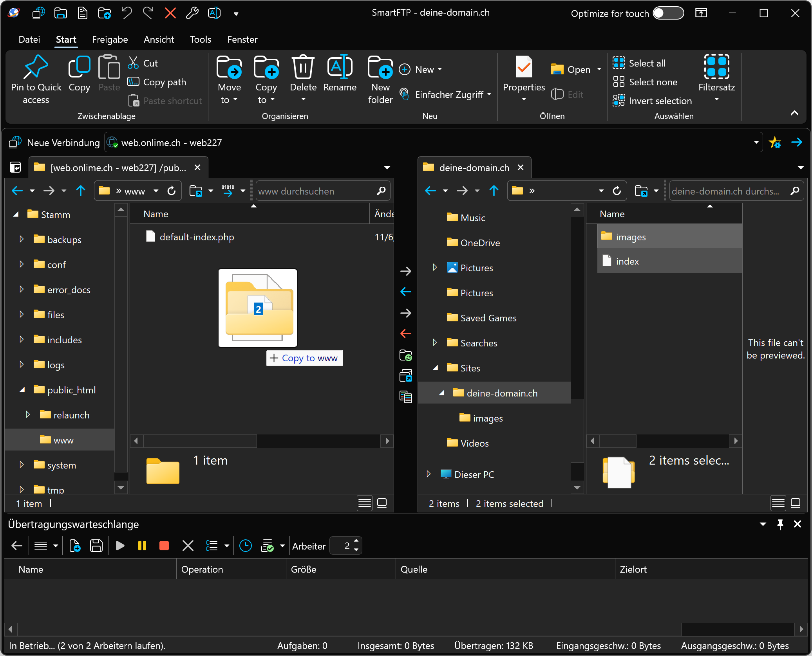
Task: Save the transfer queue with disk icon
Action: point(96,546)
